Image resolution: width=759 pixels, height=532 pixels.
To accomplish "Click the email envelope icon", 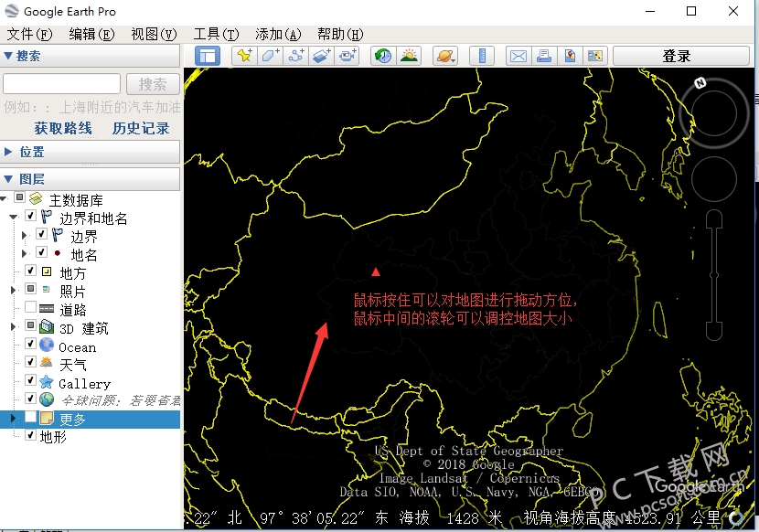I will point(518,56).
